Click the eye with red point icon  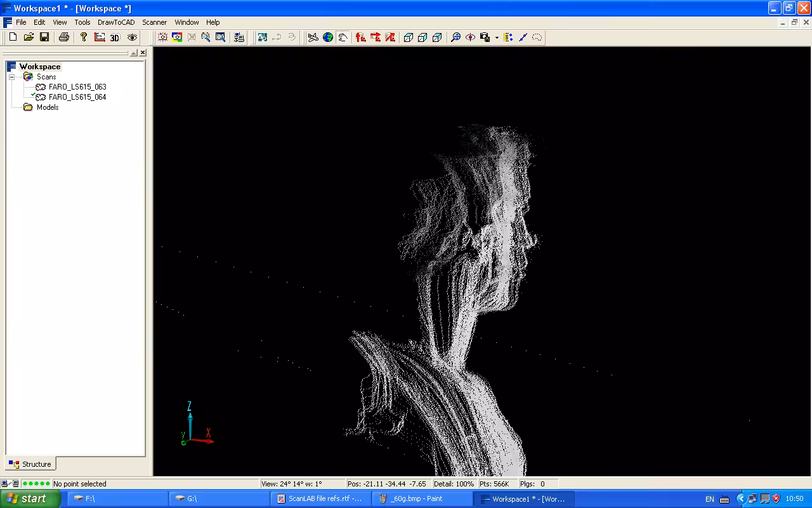470,37
